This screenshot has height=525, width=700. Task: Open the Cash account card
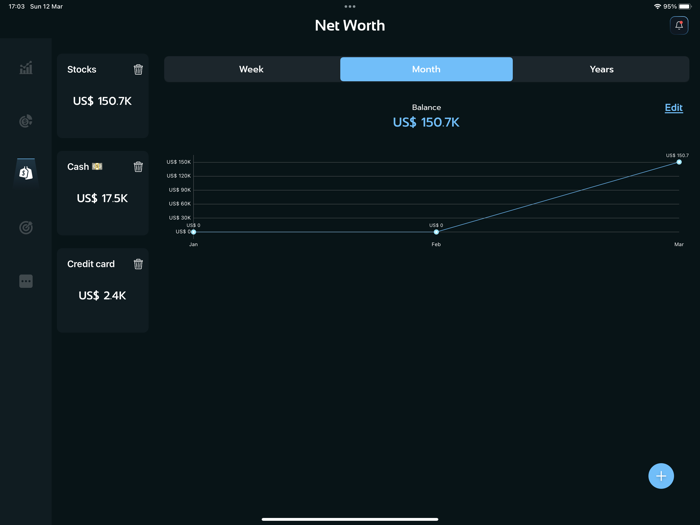103,193
